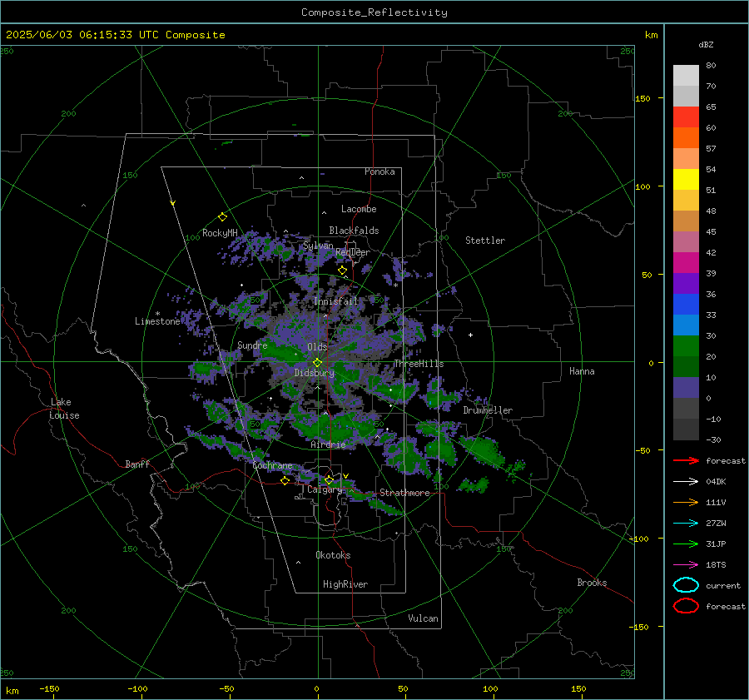Click the white 04DK arrow icon

tap(686, 481)
